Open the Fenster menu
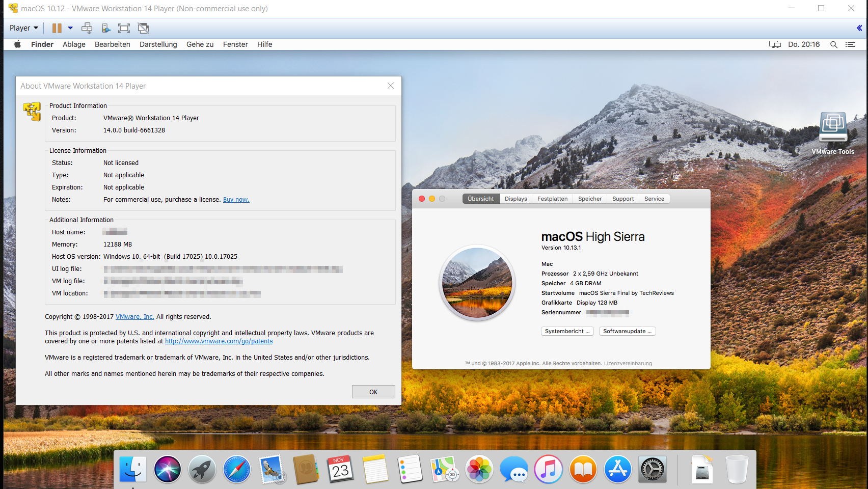 [235, 44]
